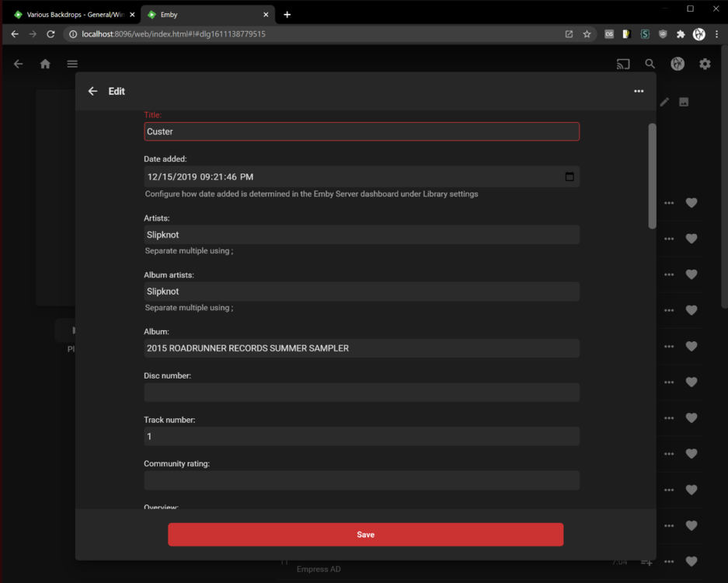The image size is (728, 583).
Task: Open the edit images icon
Action: pyautogui.click(x=684, y=102)
